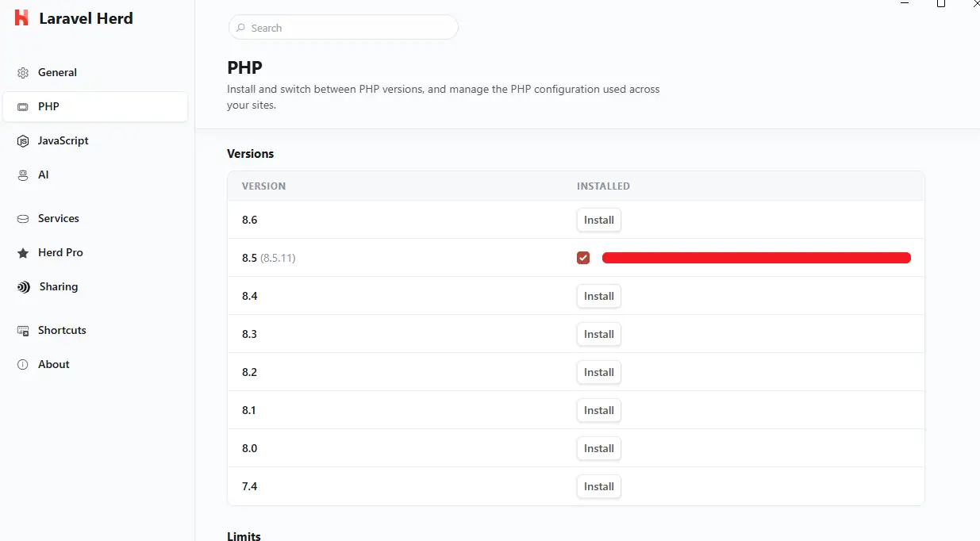The width and height of the screenshot is (980, 541).
Task: Install PHP version 8.1
Action: click(599, 410)
